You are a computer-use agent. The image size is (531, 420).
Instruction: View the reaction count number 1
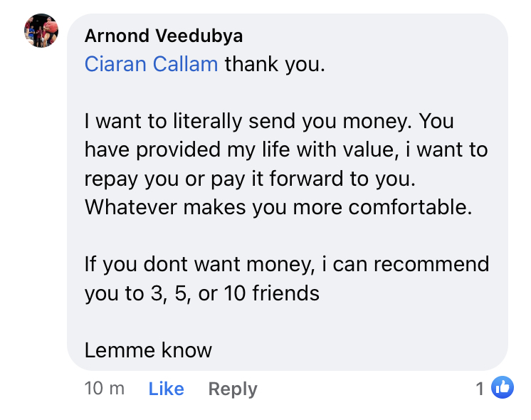pos(480,389)
